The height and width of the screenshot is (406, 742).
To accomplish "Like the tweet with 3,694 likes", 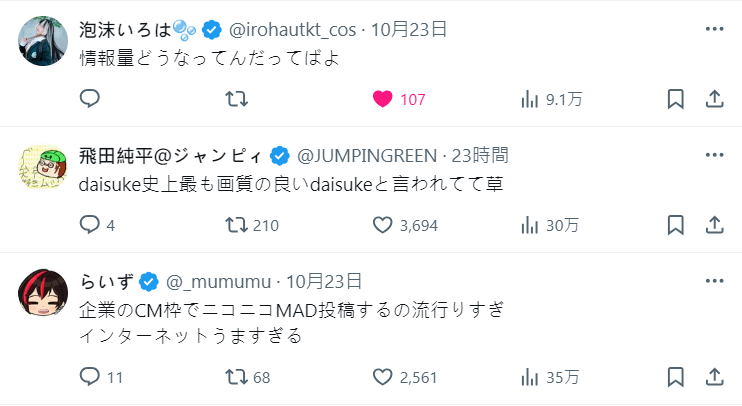I will (383, 225).
